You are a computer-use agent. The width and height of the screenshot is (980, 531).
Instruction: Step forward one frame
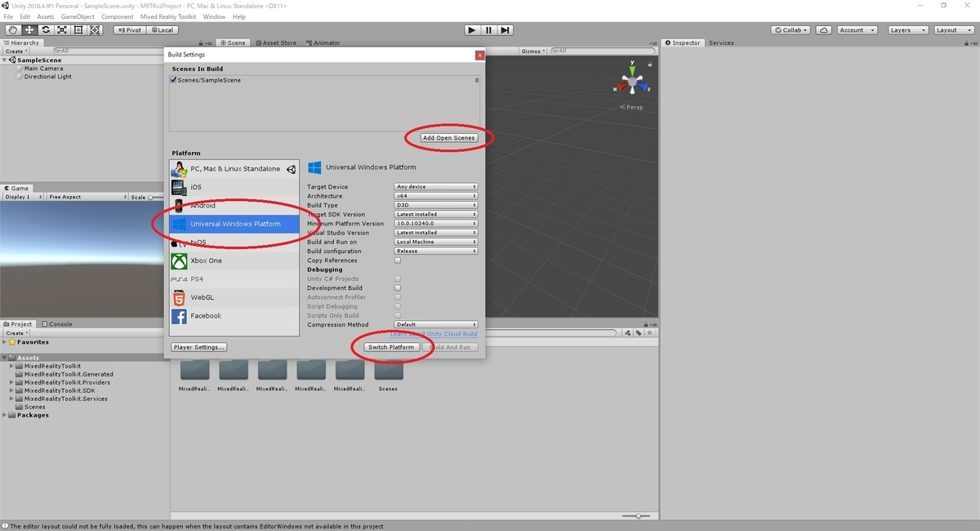pyautogui.click(x=506, y=30)
